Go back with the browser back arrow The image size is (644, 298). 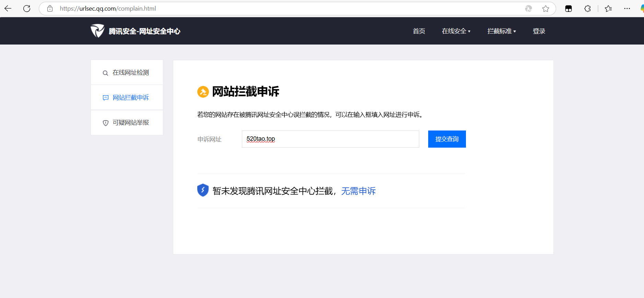tap(8, 9)
